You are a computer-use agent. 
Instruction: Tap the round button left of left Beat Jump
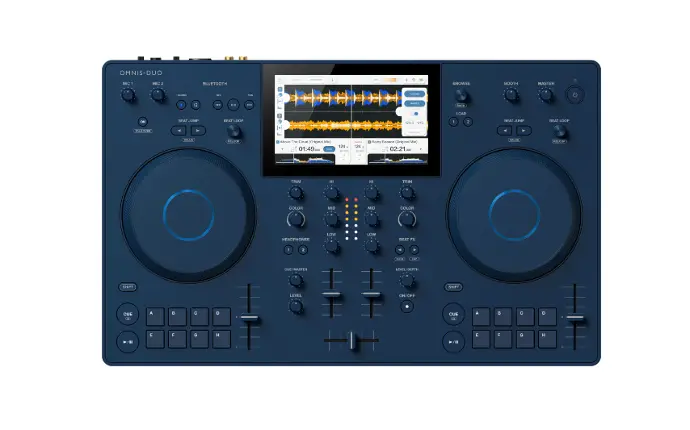click(x=143, y=122)
